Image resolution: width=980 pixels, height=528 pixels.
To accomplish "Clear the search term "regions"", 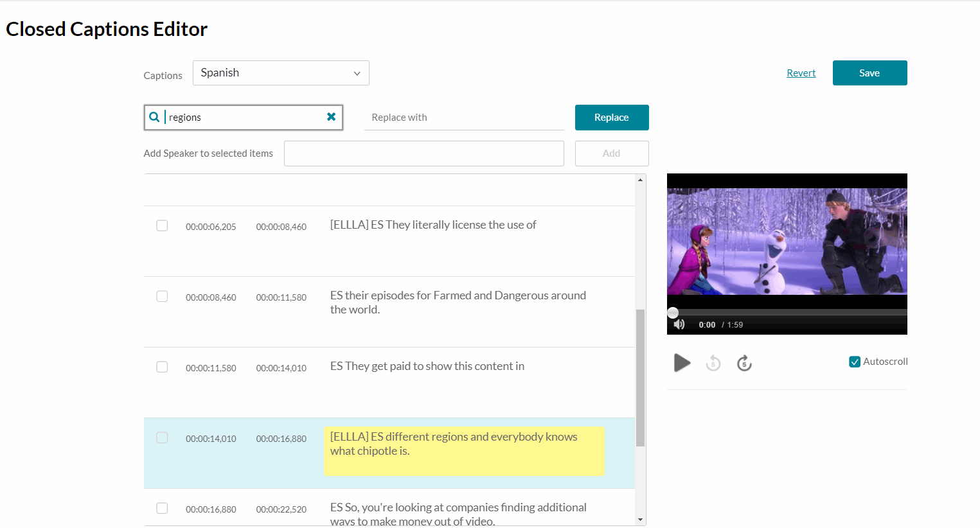I will pos(332,117).
